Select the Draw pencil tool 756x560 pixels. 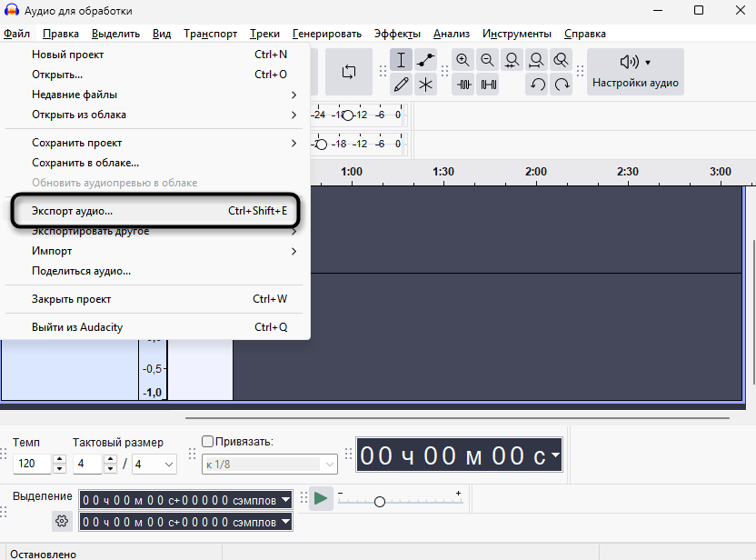[401, 85]
